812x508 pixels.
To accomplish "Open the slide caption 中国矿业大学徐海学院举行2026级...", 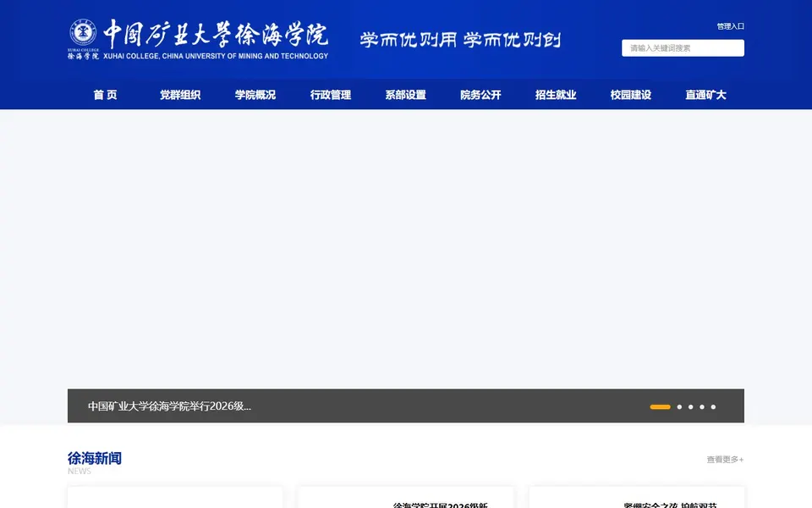I will click(x=169, y=406).
